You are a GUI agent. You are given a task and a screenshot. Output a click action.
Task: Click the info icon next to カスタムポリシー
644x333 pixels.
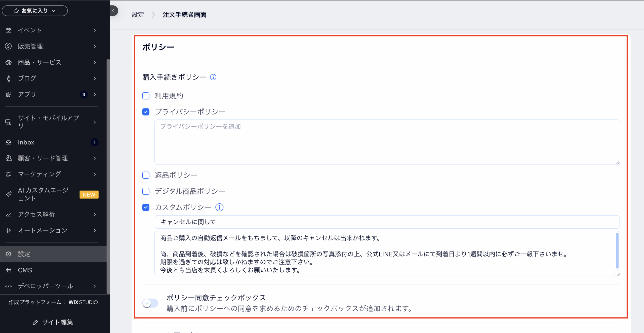pyautogui.click(x=219, y=207)
